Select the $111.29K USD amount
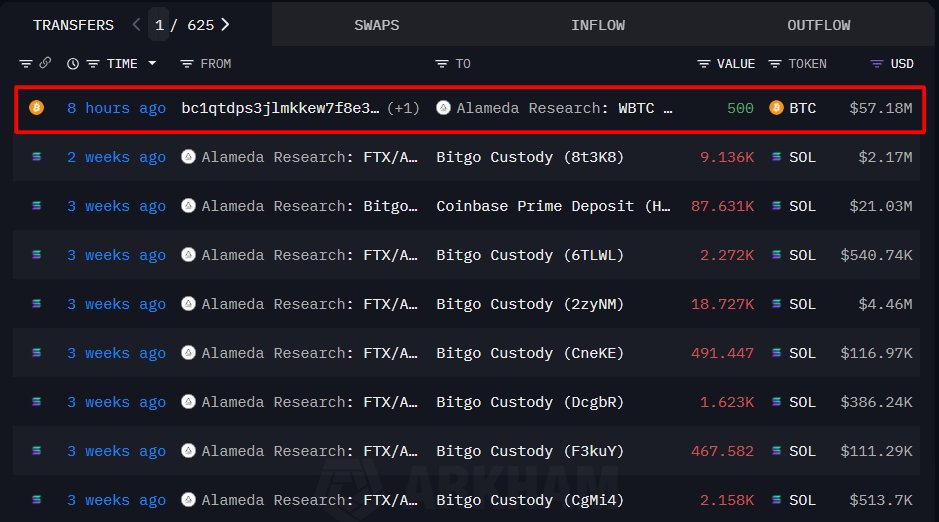This screenshot has width=939, height=522. pos(876,452)
